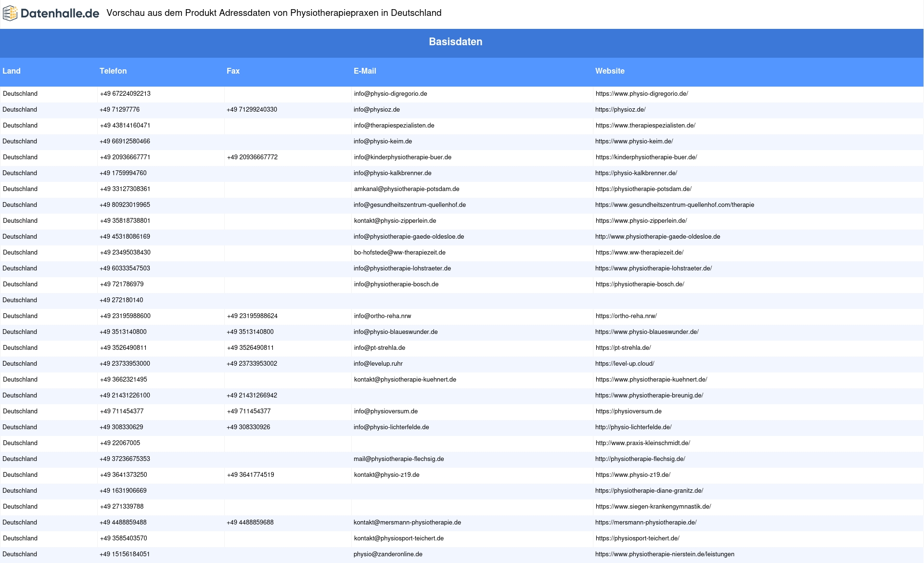This screenshot has height=563, width=924.
Task: Open https://www.physio-keim.de/ link
Action: [x=634, y=141]
